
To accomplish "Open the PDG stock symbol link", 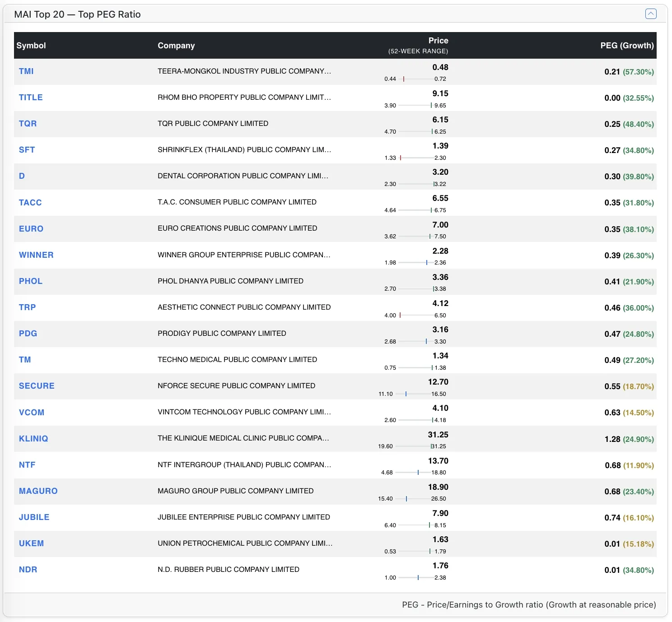I will pos(28,334).
